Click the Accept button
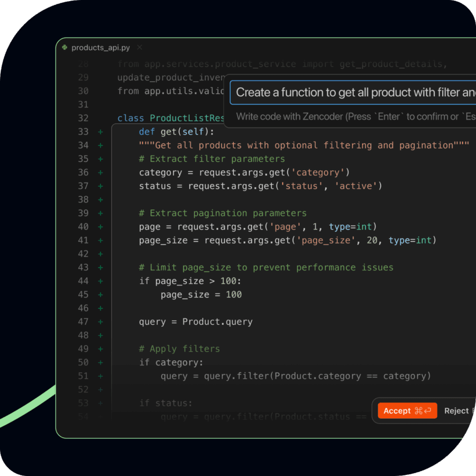The width and height of the screenshot is (476, 476). coord(407,410)
